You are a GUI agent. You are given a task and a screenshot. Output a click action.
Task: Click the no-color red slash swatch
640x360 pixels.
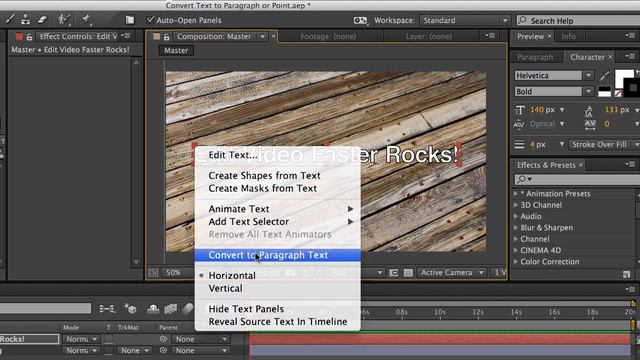pos(618,94)
